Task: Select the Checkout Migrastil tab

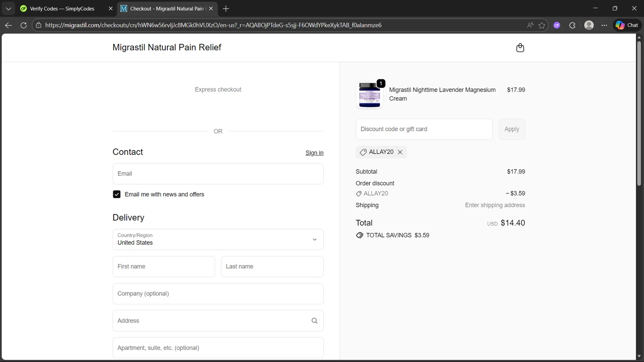Action: point(168,9)
